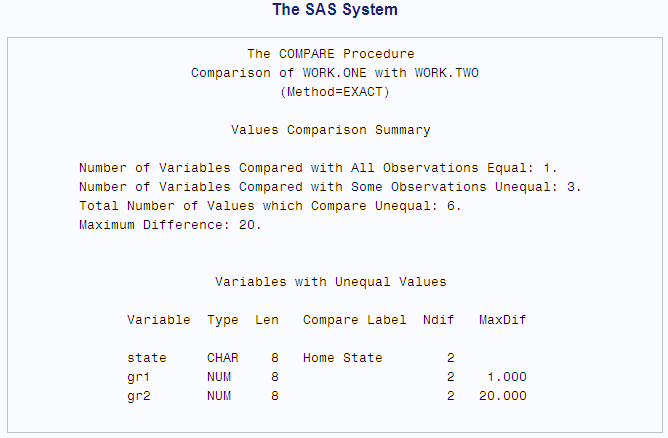Click the "Ndif" column header
Viewport: 668px width, 438px height.
point(438,320)
